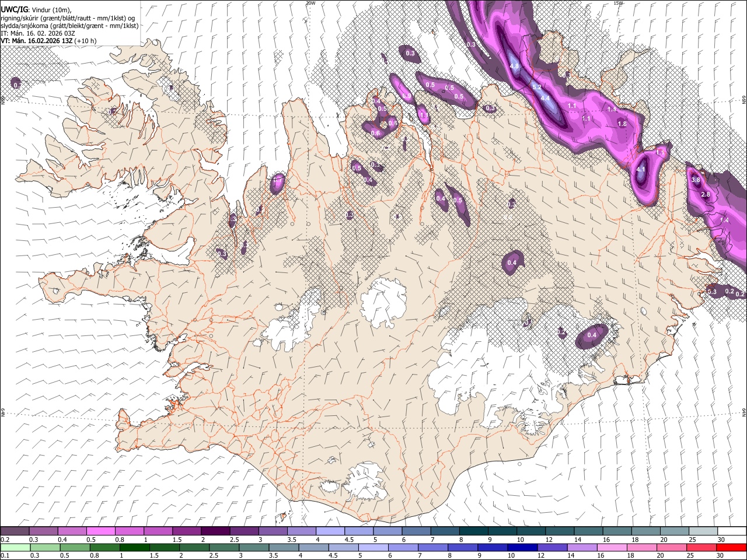This screenshot has height=560, width=747.
Task: Select the palest green rain swatch labelled 0.1
Action: coord(15,547)
